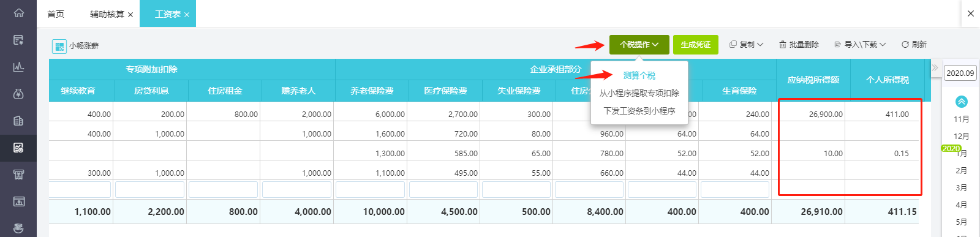Open the invoice sidebar icon
The height and width of the screenshot is (237, 980).
(18, 175)
